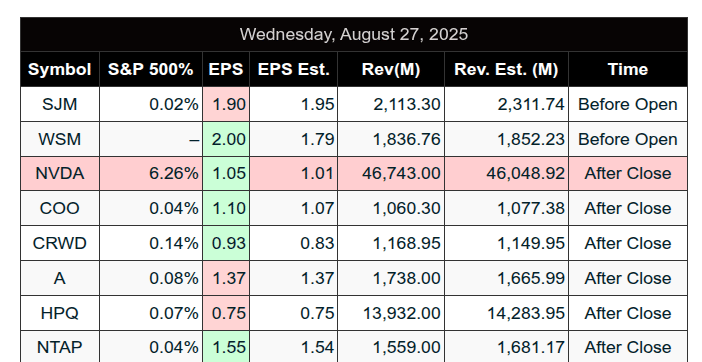
Task: Open the COO ticker symbol
Action: coord(60,209)
